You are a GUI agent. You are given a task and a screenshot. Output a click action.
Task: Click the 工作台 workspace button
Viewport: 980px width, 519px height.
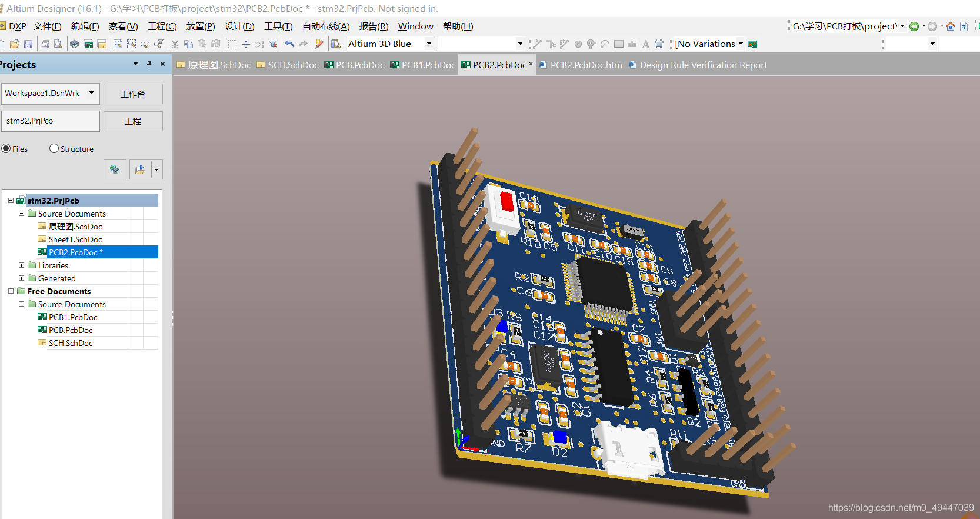(133, 94)
